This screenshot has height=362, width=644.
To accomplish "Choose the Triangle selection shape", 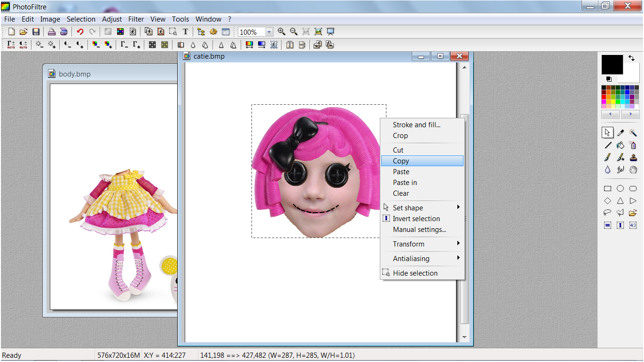I will pyautogui.click(x=620, y=201).
